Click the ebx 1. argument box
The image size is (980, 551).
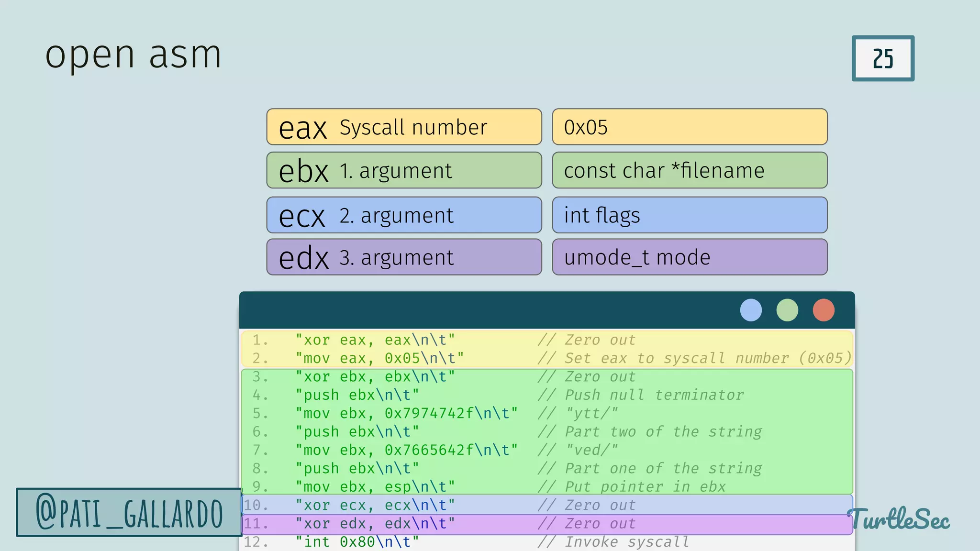point(404,170)
